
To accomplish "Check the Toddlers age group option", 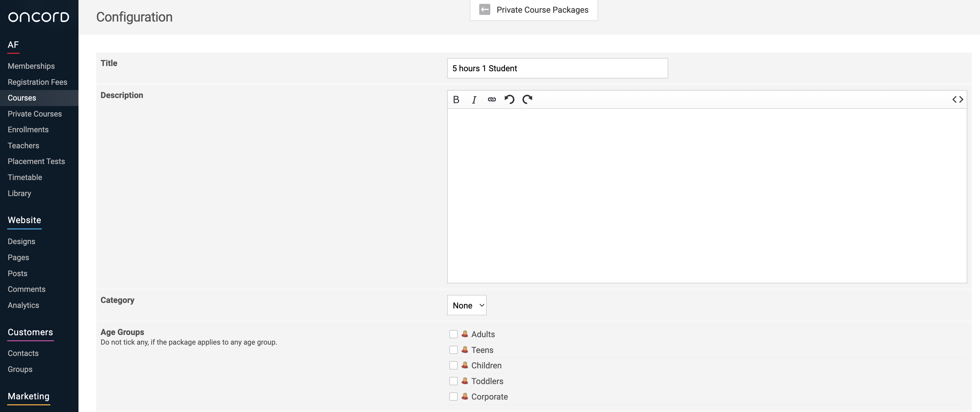I will (x=453, y=381).
